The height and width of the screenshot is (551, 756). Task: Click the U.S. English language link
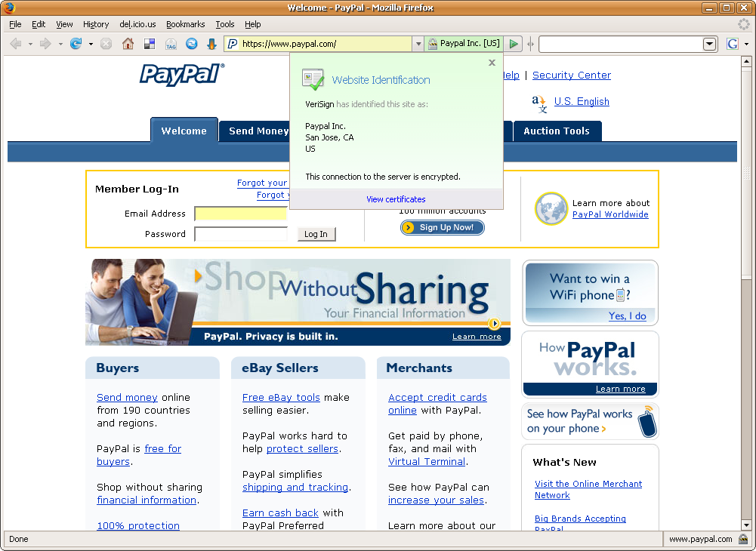tap(582, 101)
